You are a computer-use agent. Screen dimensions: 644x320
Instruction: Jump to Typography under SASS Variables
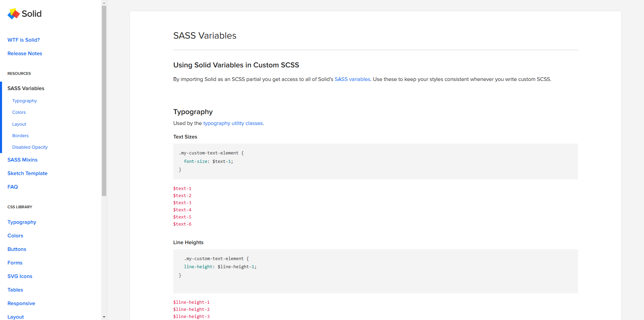click(24, 101)
